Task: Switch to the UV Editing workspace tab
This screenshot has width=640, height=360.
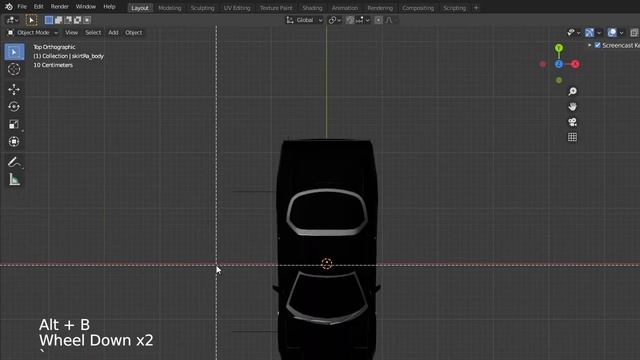Action: pyautogui.click(x=237, y=8)
